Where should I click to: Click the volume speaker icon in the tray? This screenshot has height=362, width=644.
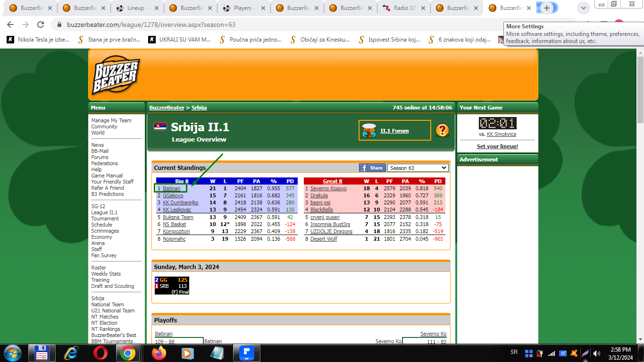pos(597,353)
